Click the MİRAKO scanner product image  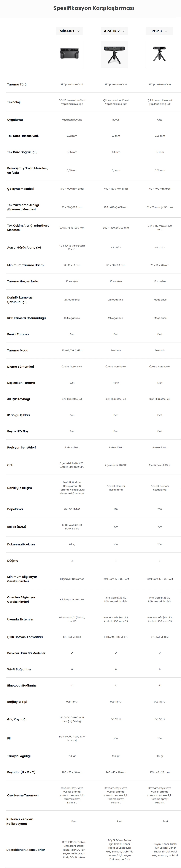click(x=69, y=54)
